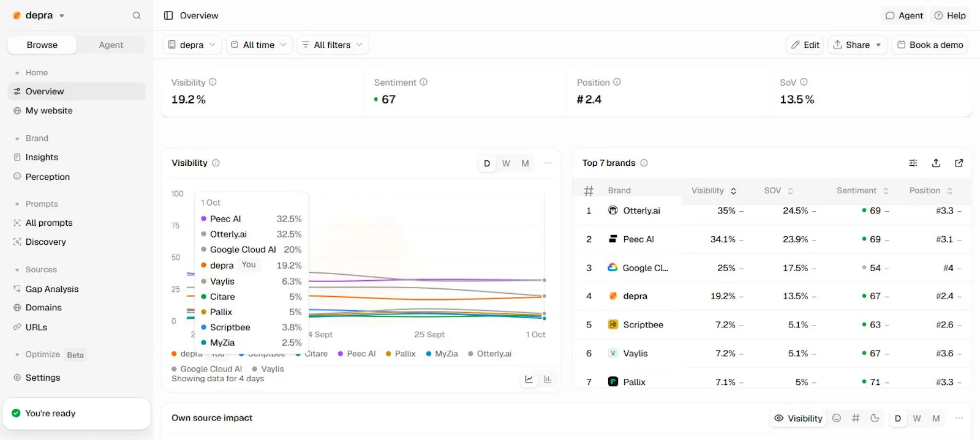Select sentiment smiley icon in Own source impact

(837, 419)
